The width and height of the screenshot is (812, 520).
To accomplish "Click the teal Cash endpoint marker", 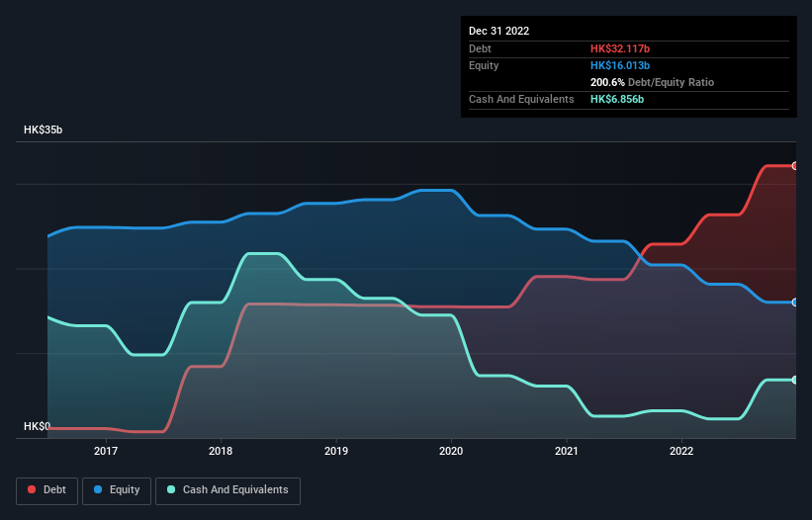I will (795, 380).
